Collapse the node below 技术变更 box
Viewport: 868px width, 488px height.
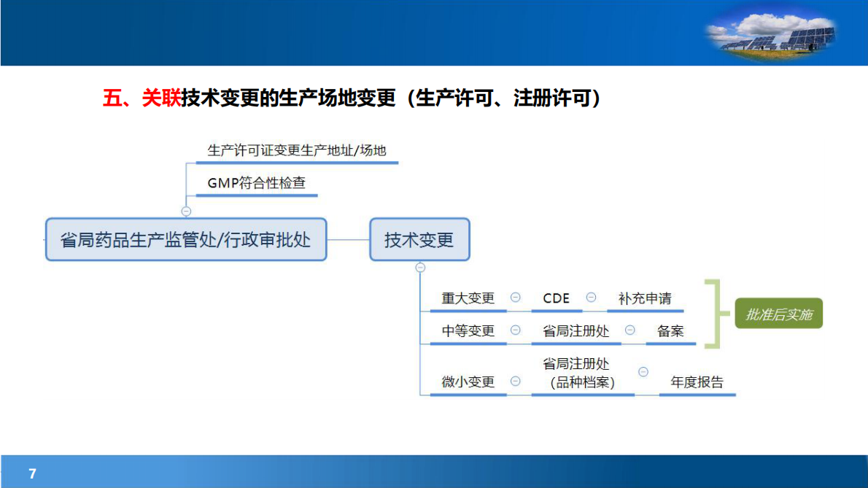[x=420, y=268]
